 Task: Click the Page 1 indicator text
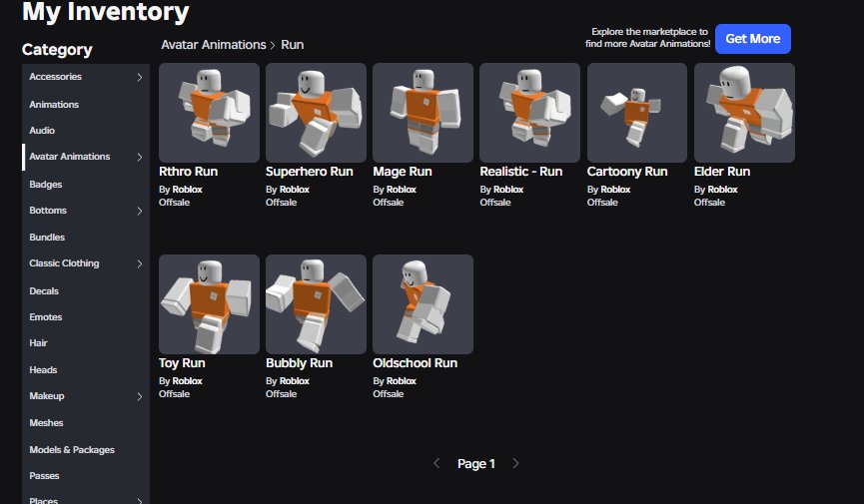click(x=476, y=464)
